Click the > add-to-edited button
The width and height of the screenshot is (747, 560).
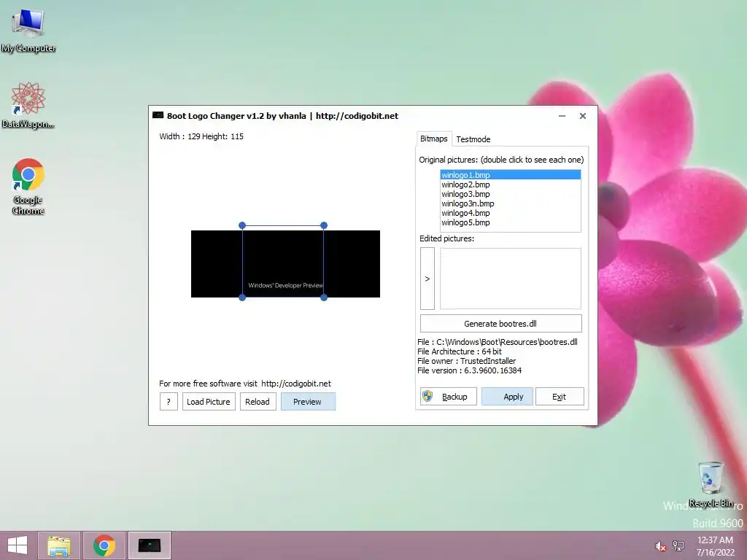pyautogui.click(x=427, y=279)
